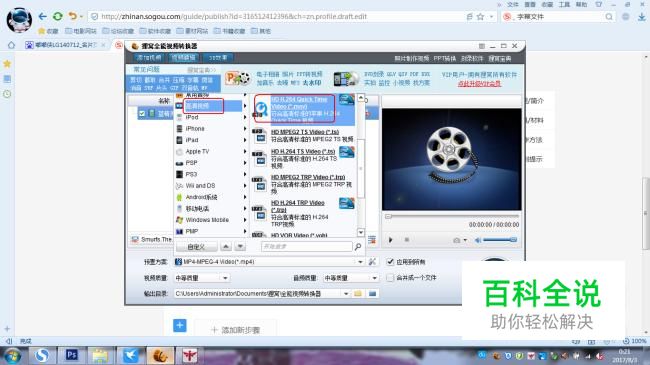Click the preview volume slider

[x=500, y=240]
